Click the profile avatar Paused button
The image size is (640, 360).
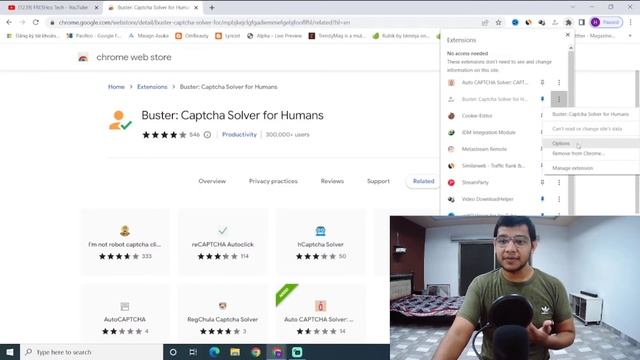point(606,22)
